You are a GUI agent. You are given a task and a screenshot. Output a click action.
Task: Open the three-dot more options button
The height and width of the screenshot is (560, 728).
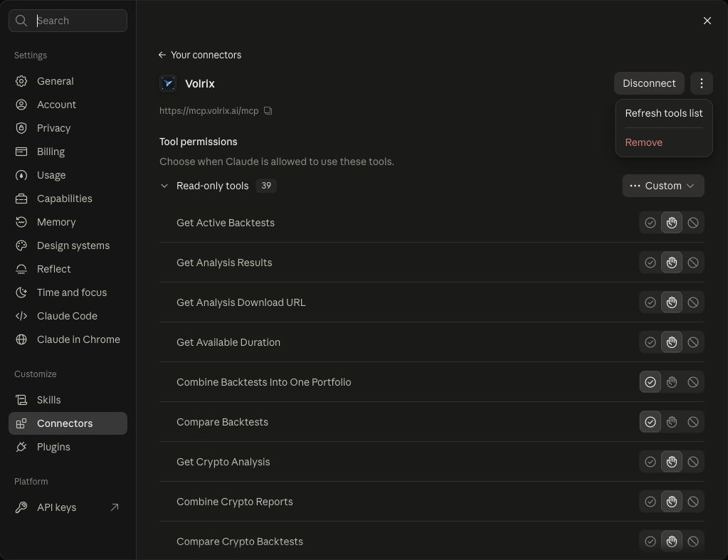tap(701, 83)
